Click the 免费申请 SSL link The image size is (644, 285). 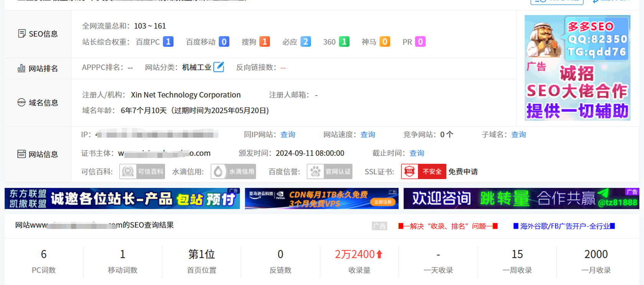(x=463, y=172)
